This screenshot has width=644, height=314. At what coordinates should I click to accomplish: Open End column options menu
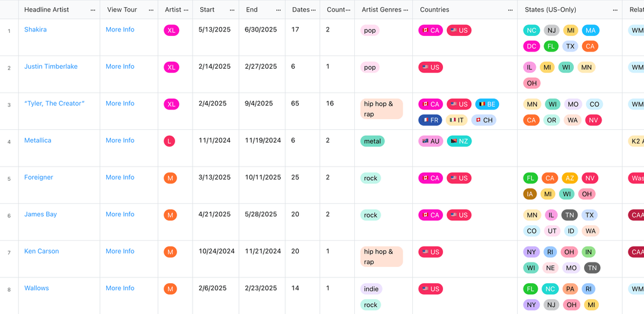pos(278,10)
